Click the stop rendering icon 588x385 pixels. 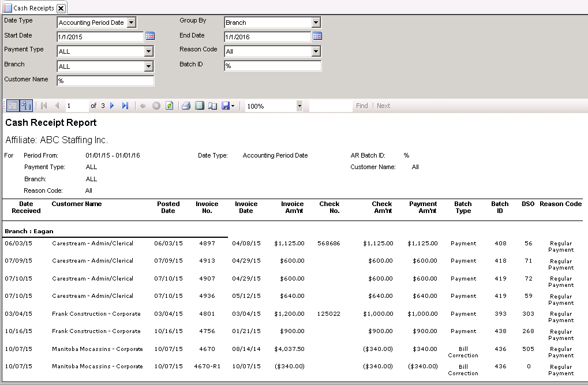click(x=156, y=106)
